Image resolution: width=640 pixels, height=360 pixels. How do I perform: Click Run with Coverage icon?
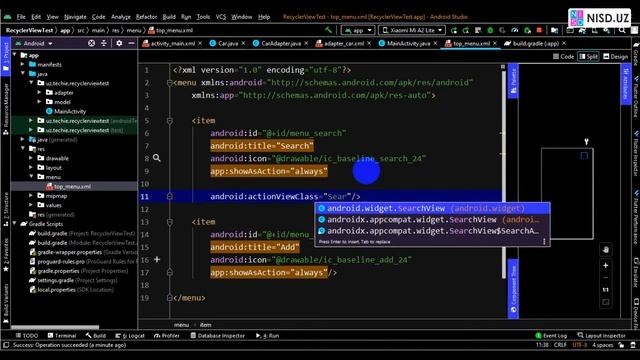502,30
